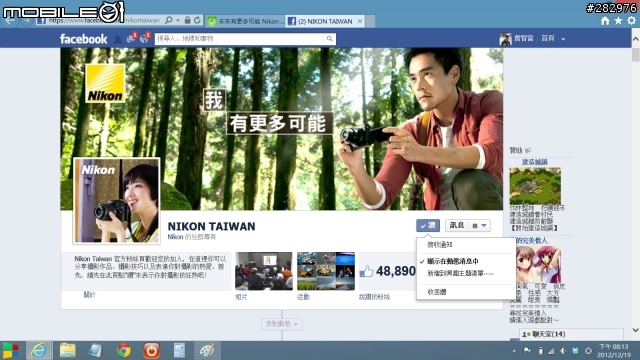This screenshot has height=360, width=640.
Task: Open the Nikon page profile picture
Action: click(116, 200)
